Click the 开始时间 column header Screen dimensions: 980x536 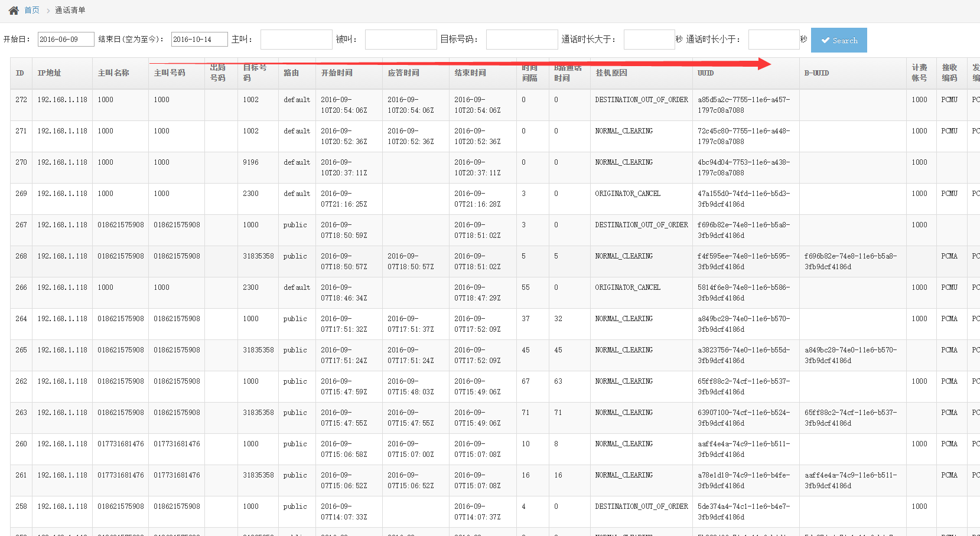point(337,73)
